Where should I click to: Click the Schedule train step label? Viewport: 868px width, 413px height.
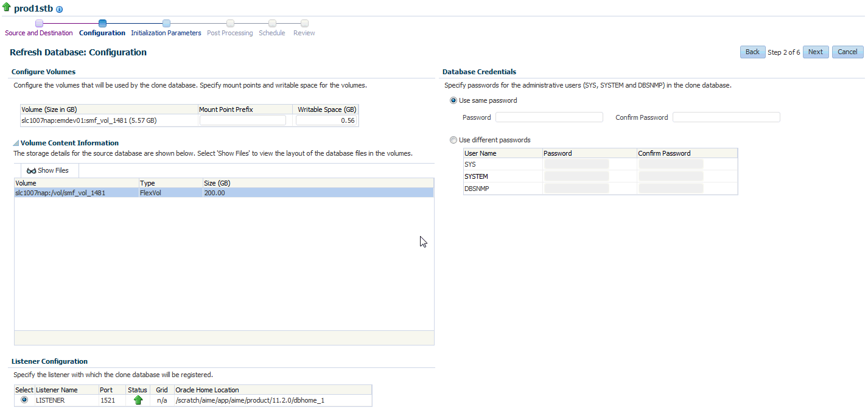272,33
